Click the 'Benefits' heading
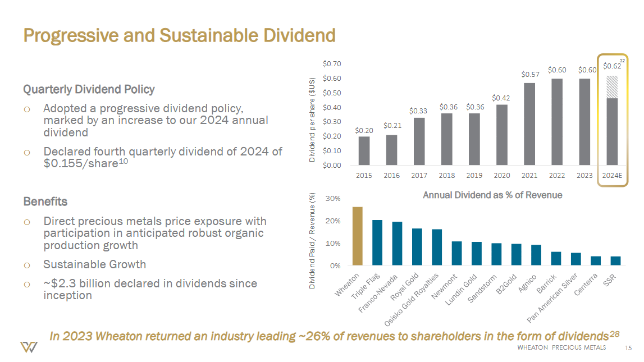 pos(45,201)
